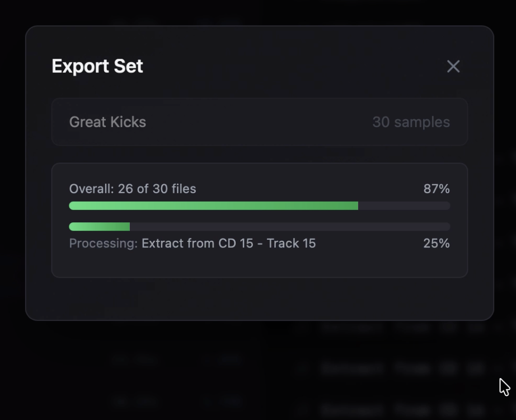The width and height of the screenshot is (516, 420).
Task: Click the 25% file percentage
Action: tap(437, 244)
